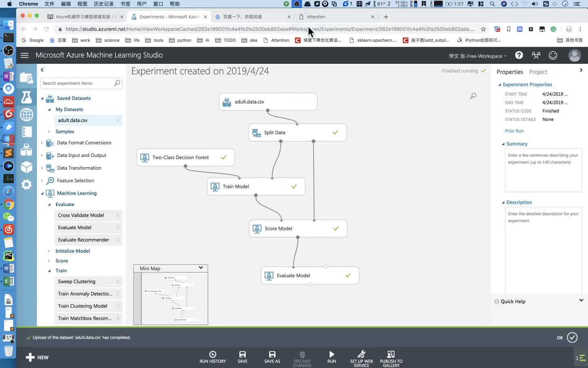Open the Projects sidebar icon
The height and width of the screenshot is (368, 588).
(27, 78)
